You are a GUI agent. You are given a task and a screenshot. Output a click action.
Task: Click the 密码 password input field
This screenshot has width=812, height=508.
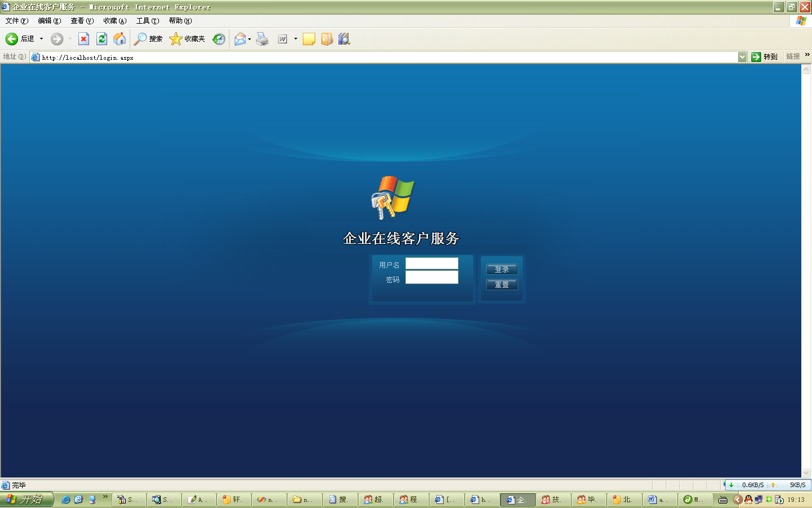[431, 278]
